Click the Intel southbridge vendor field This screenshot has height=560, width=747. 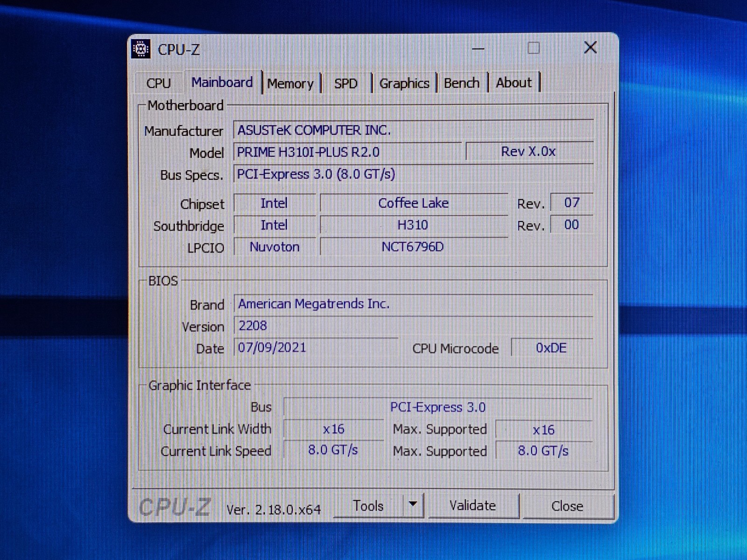275,225
